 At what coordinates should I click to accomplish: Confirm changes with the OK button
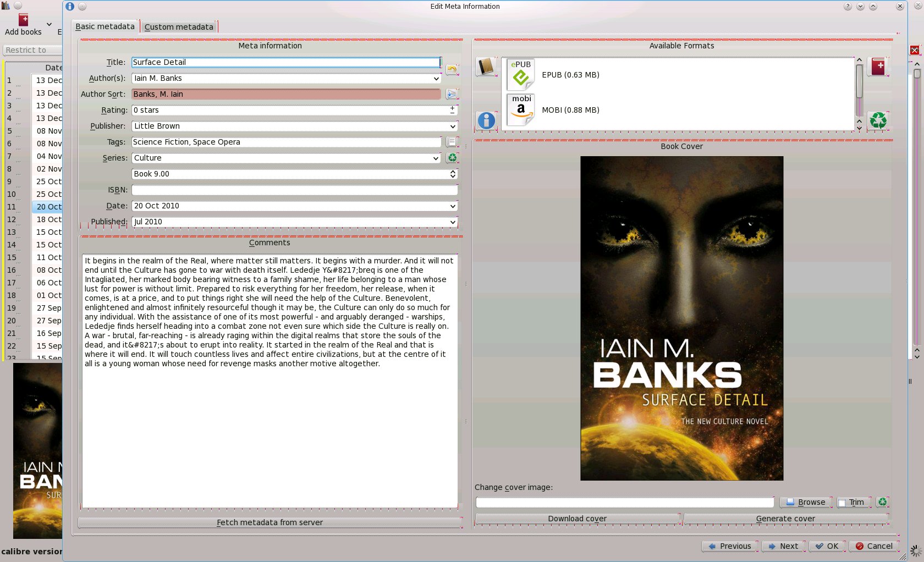827,546
